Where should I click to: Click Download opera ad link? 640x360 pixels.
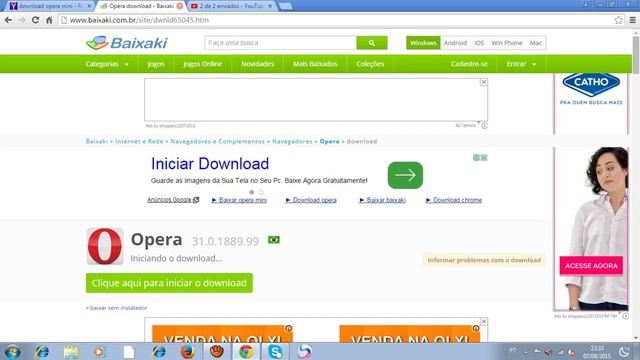[311, 200]
